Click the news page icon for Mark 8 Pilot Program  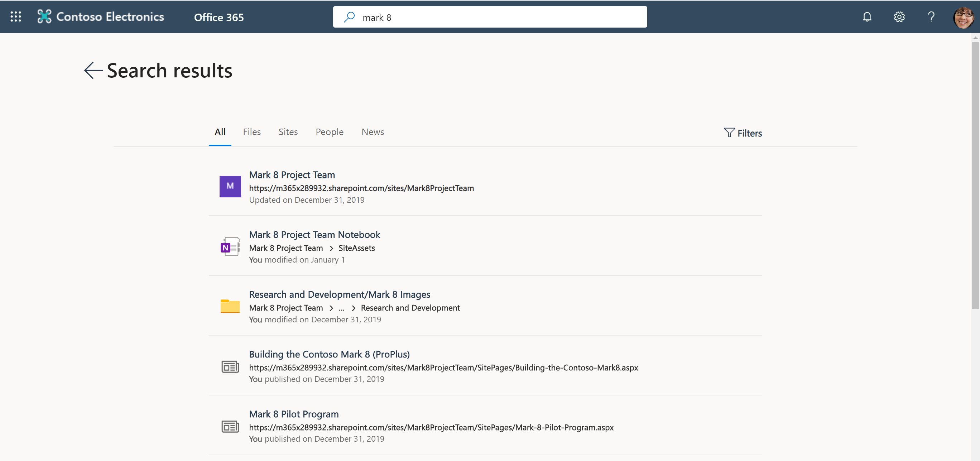click(230, 426)
